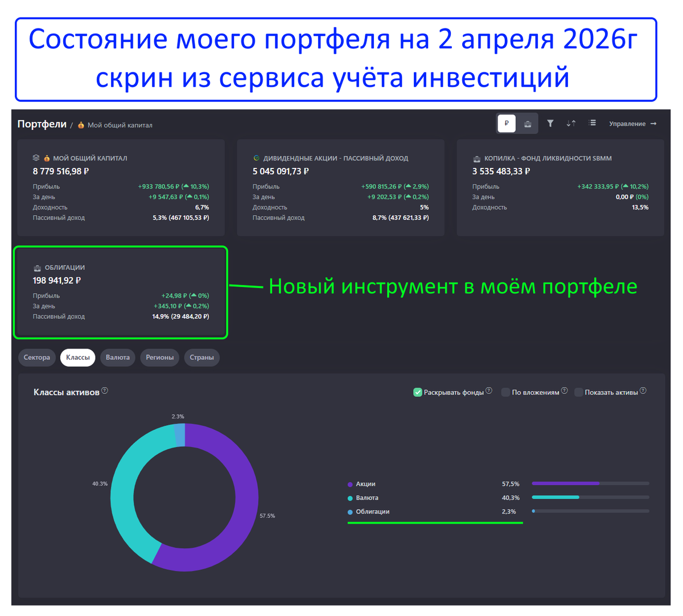Open help hint for По вложениям

565,391
